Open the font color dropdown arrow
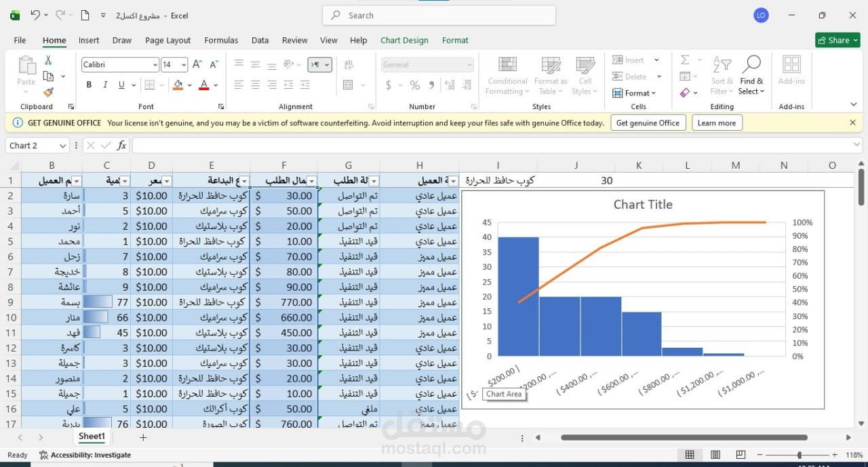The width and height of the screenshot is (868, 467). coord(216,85)
